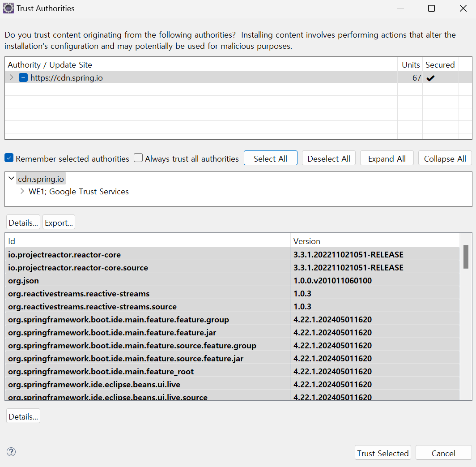Viewport: 476px width, 467px height.
Task: Click Export... to save the certificate
Action: point(59,223)
